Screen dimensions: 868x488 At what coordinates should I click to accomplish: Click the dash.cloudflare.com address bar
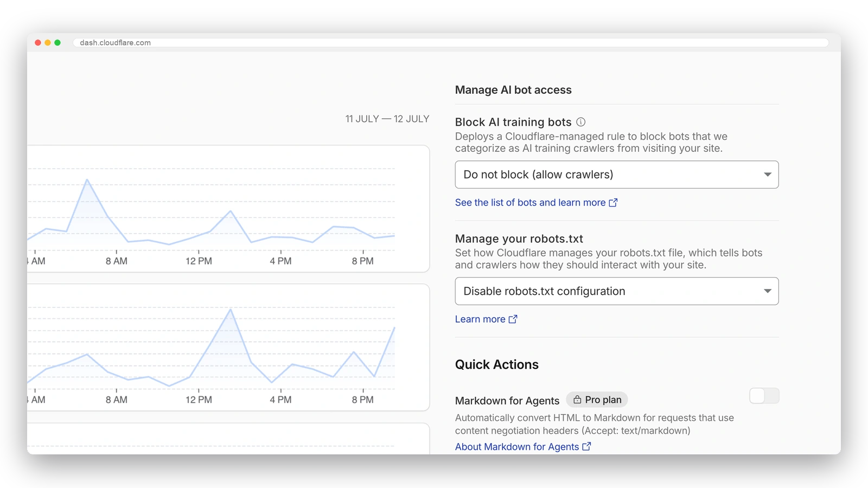[x=450, y=42]
